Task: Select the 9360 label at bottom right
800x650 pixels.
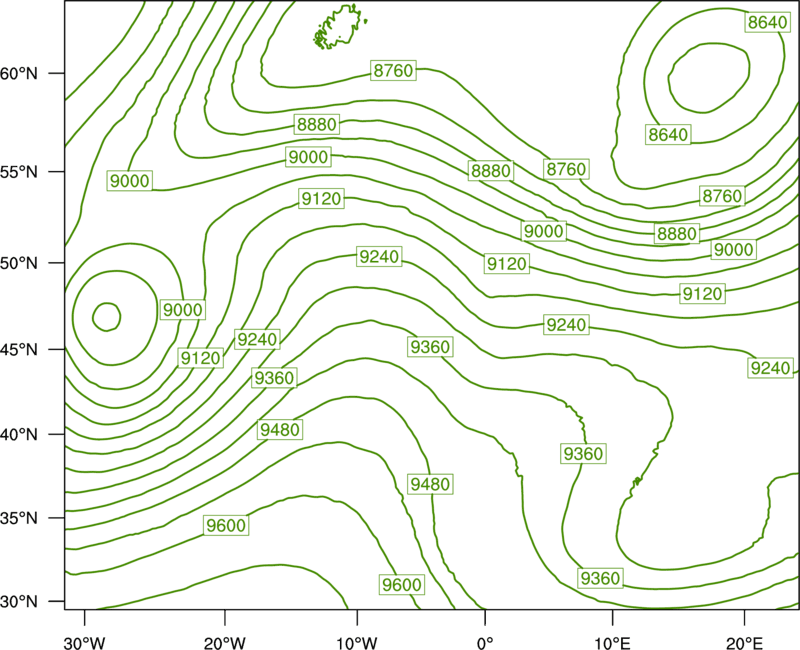Action: (x=601, y=578)
